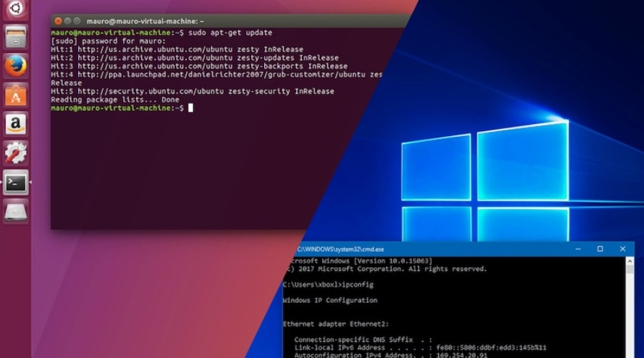
Task: Maximize the cmd.exe window
Action: (x=600, y=248)
